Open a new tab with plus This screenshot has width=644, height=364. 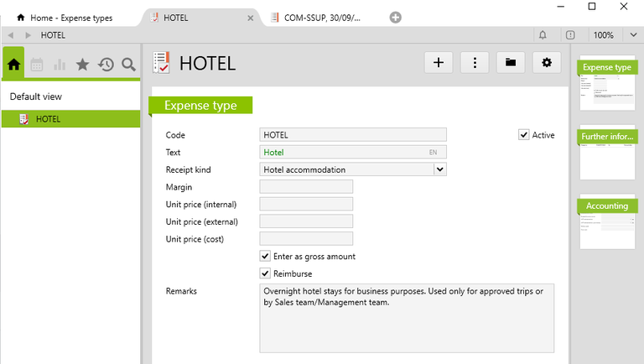pos(396,18)
